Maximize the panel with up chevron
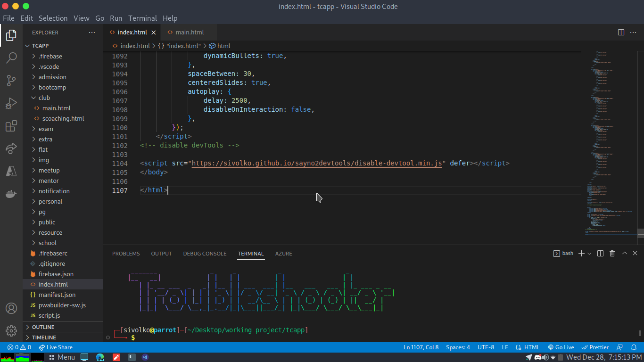644x362 pixels. click(624, 253)
